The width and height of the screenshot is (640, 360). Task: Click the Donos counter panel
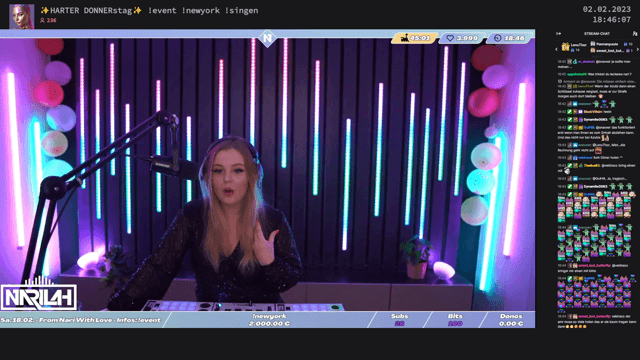pyautogui.click(x=511, y=320)
